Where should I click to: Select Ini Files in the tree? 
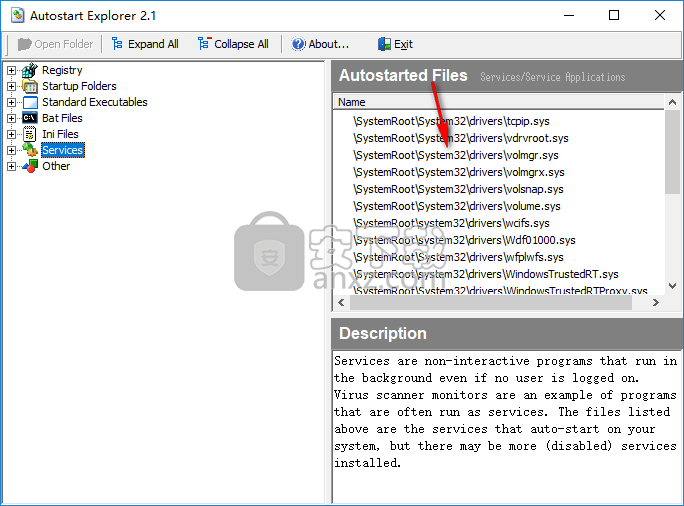(60, 134)
